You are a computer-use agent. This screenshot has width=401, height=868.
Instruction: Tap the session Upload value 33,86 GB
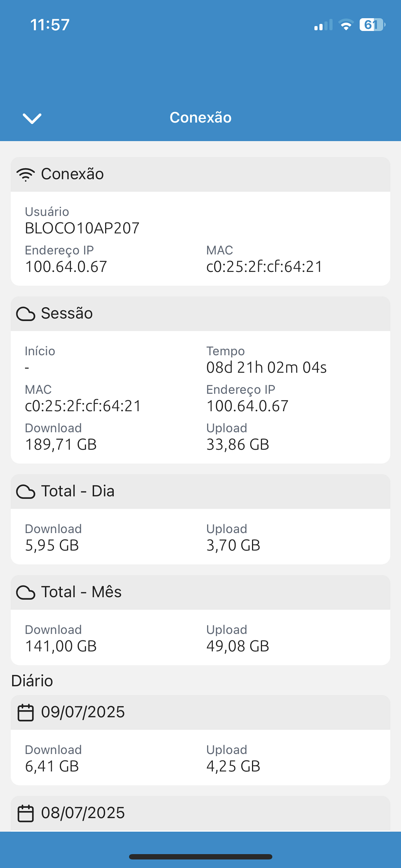(237, 444)
